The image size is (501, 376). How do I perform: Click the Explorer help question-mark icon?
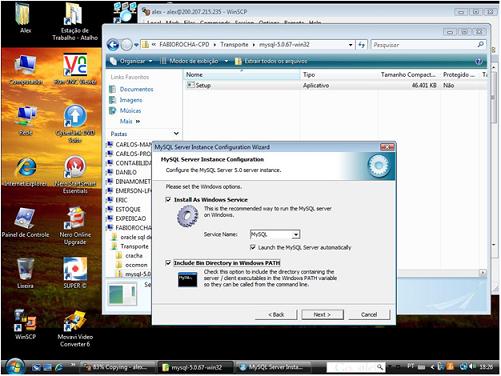pos(479,61)
